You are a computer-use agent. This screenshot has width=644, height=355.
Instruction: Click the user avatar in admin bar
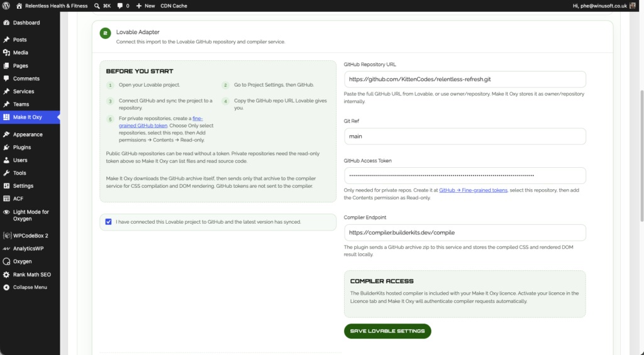(633, 6)
